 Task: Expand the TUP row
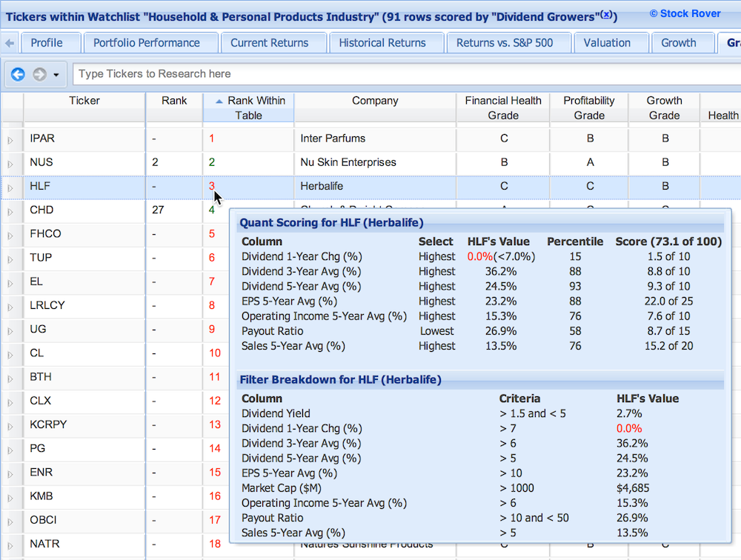10,259
